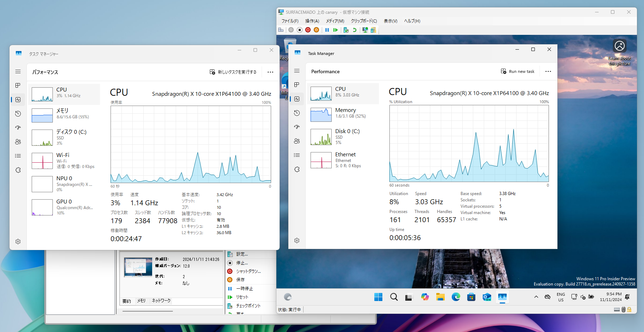Open Startup apps icon in タスク マネージャー sidebar
The image size is (644, 332).
click(18, 128)
